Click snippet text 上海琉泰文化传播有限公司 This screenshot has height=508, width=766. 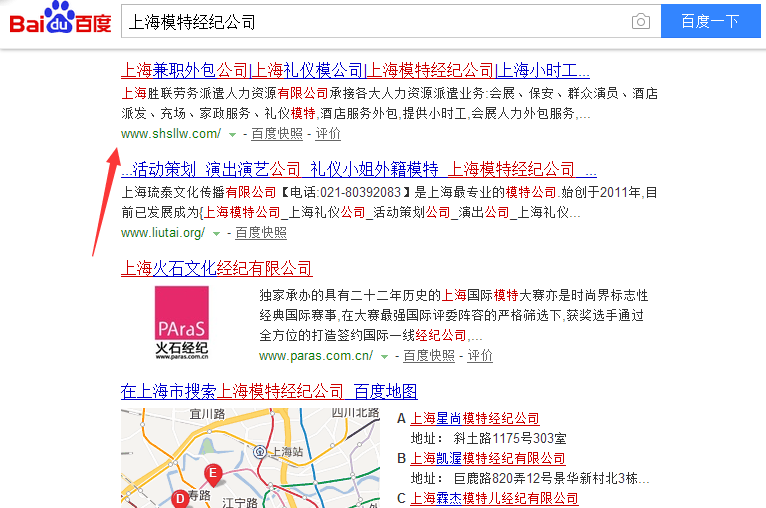pos(199,192)
